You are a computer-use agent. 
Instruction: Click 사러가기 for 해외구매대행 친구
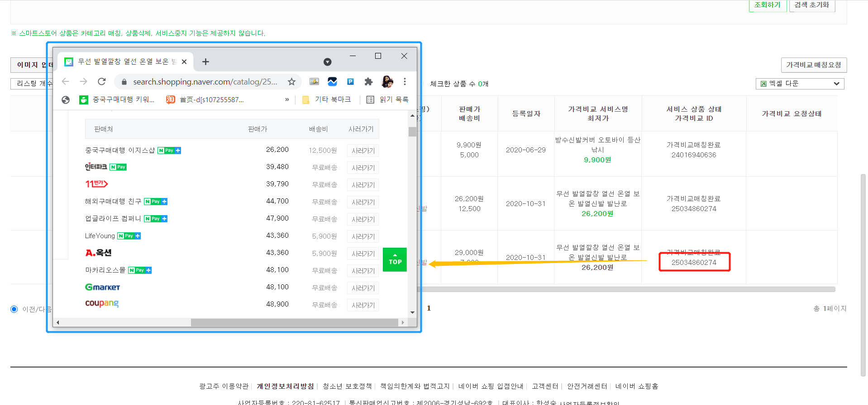(363, 202)
